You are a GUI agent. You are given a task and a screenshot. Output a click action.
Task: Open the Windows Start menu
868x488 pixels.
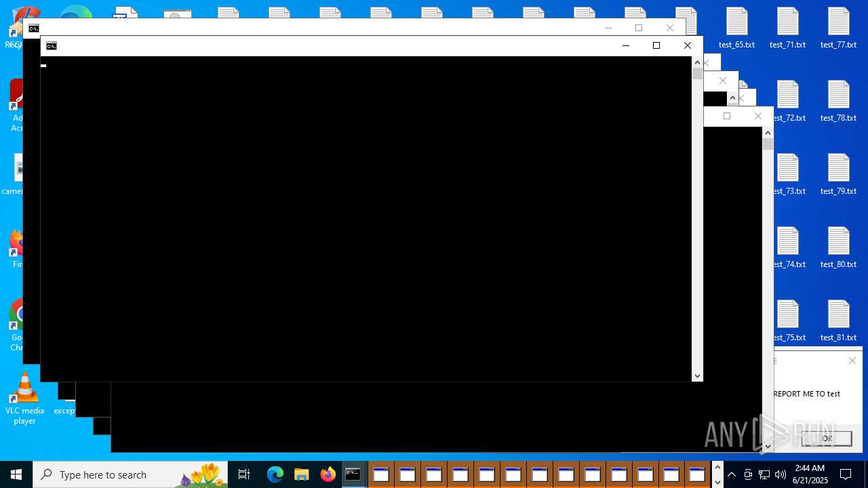[x=16, y=474]
